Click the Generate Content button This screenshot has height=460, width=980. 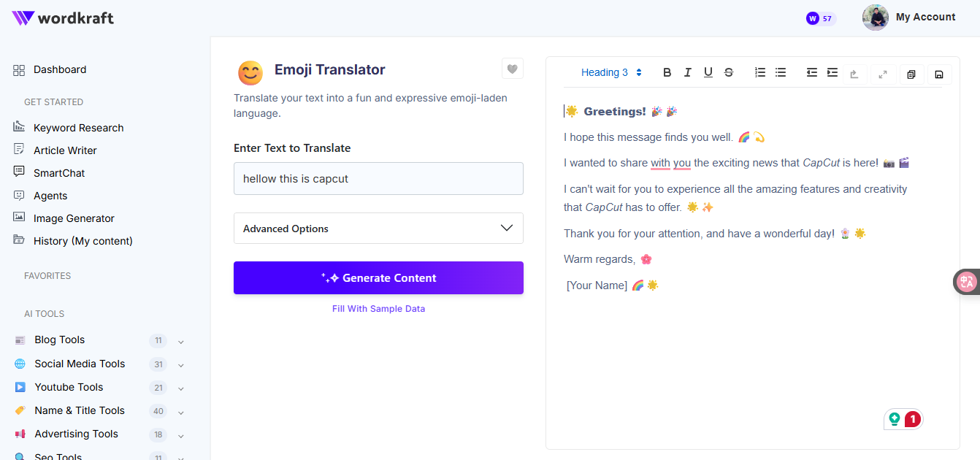point(378,278)
